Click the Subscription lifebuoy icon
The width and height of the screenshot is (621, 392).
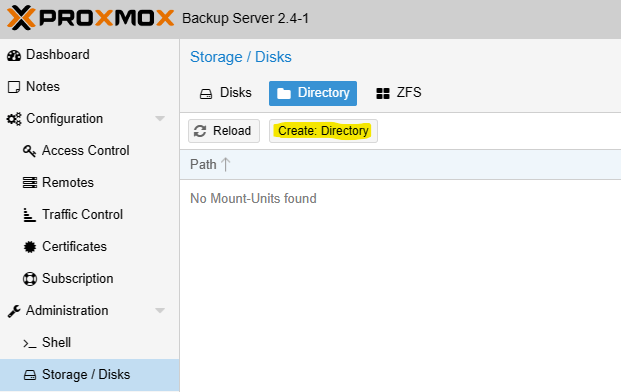tap(30, 279)
